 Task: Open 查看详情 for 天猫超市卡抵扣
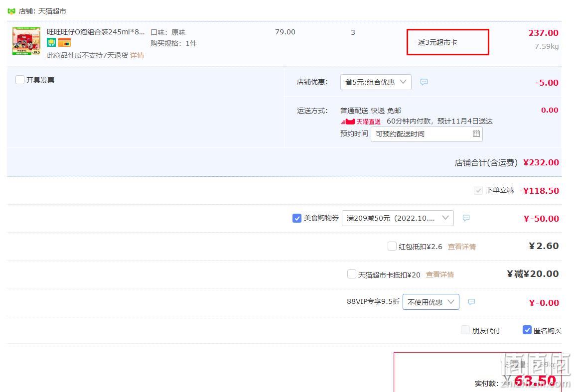coord(439,274)
